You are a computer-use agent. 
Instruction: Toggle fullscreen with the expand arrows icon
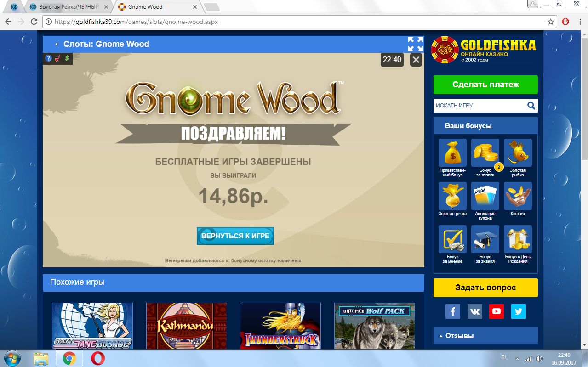click(416, 44)
